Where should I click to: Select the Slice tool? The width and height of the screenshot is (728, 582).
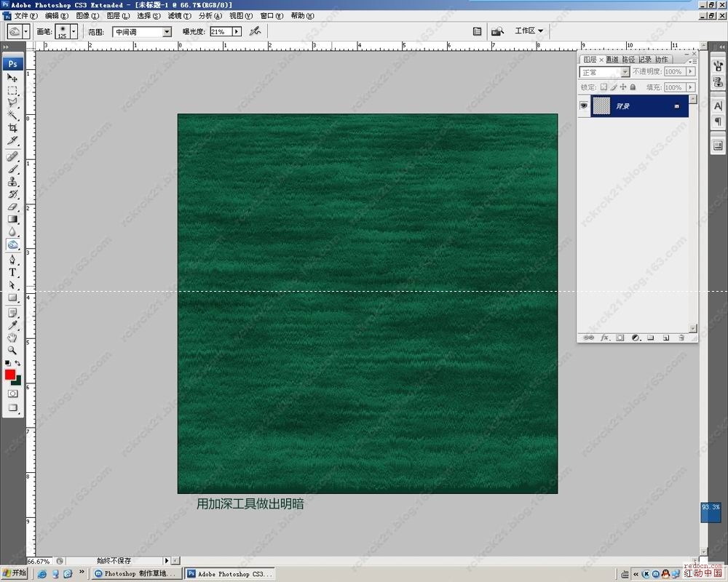tap(12, 140)
